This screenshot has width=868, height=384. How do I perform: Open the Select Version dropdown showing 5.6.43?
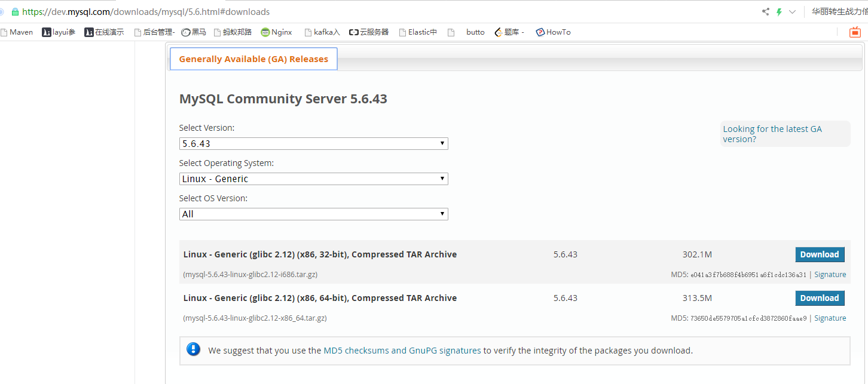coord(313,144)
